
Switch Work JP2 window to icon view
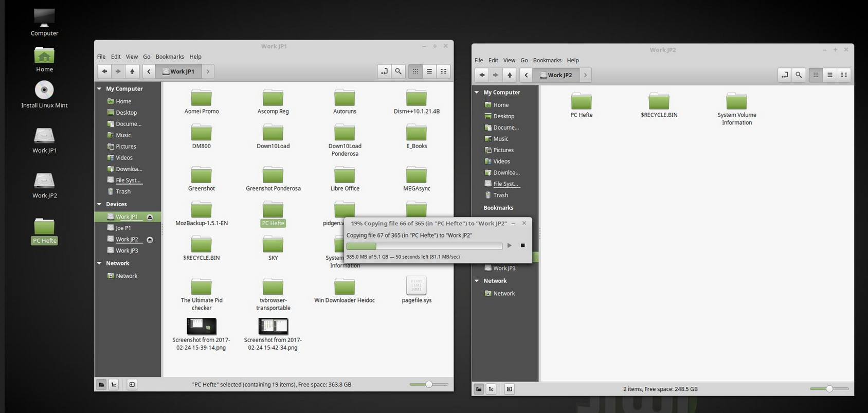[x=816, y=75]
